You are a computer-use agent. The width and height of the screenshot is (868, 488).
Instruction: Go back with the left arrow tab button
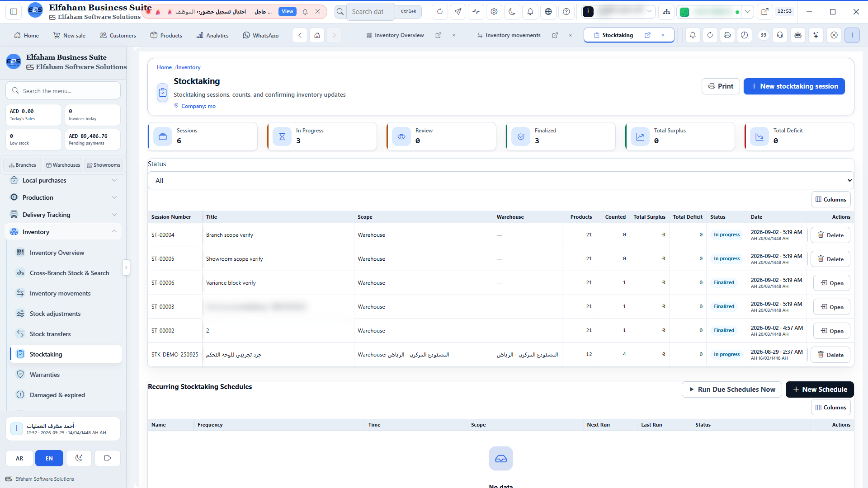[300, 35]
